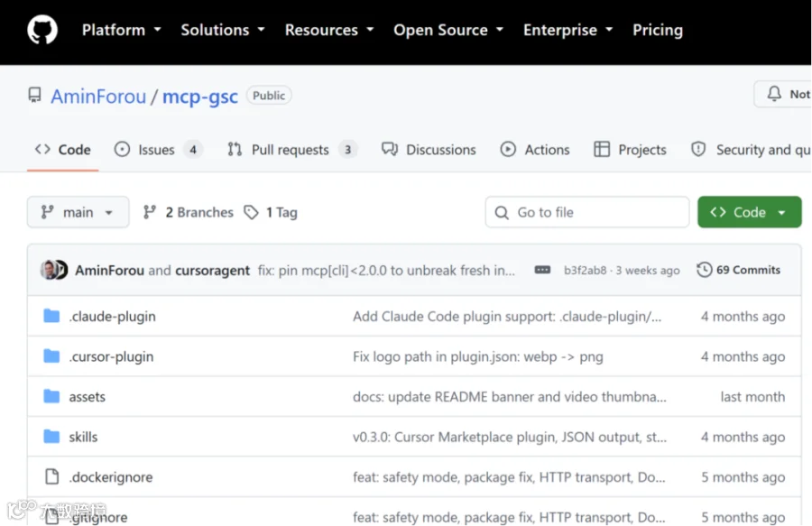
Task: Open the .cursor-plugin folder
Action: pyautogui.click(x=111, y=356)
